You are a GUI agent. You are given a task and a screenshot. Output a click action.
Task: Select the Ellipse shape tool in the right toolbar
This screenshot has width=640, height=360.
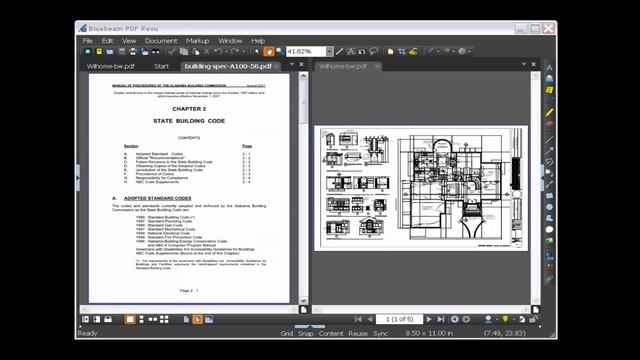coord(549,207)
